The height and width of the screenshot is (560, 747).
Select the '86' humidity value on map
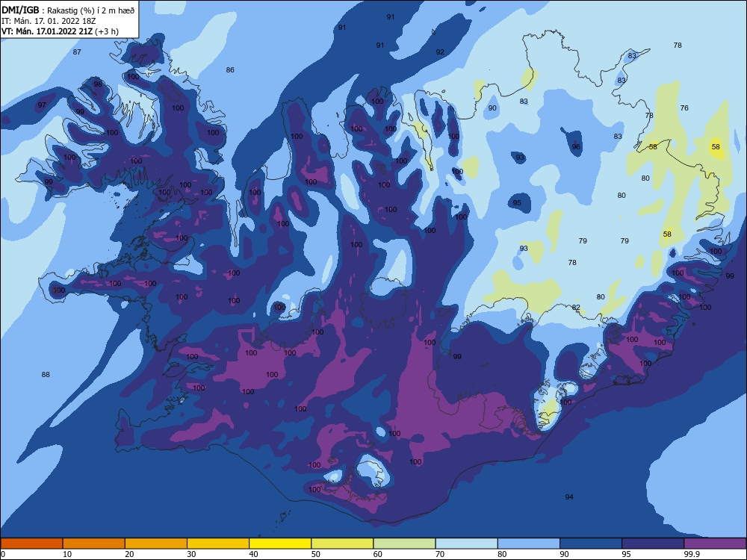[230, 70]
